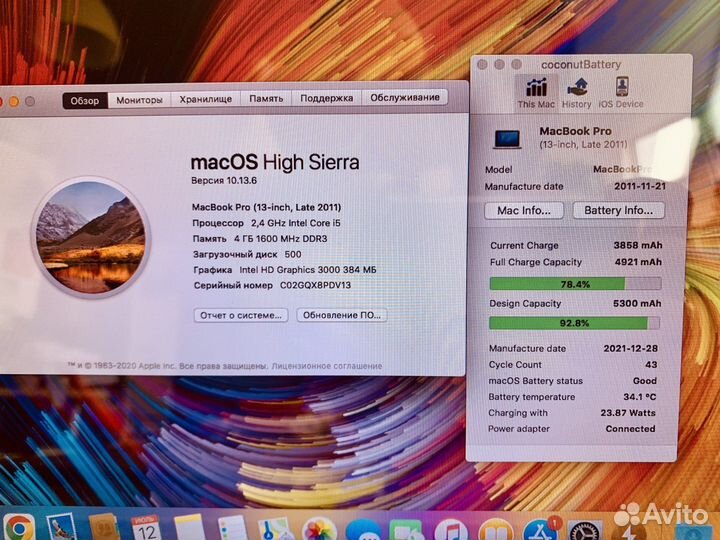The height and width of the screenshot is (540, 720).
Task: Open Messages from the Dock
Action: (x=363, y=530)
